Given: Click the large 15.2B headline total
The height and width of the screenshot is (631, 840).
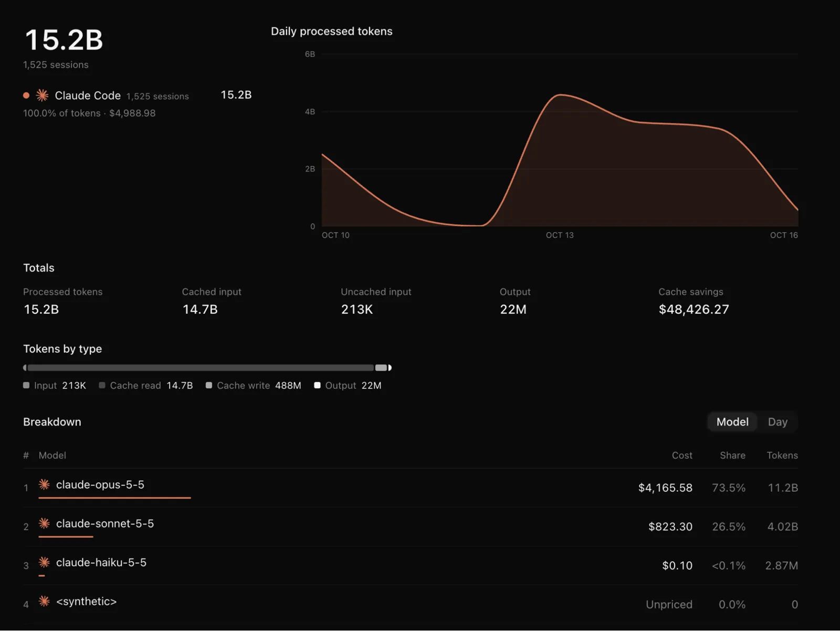Looking at the screenshot, I should [64, 40].
